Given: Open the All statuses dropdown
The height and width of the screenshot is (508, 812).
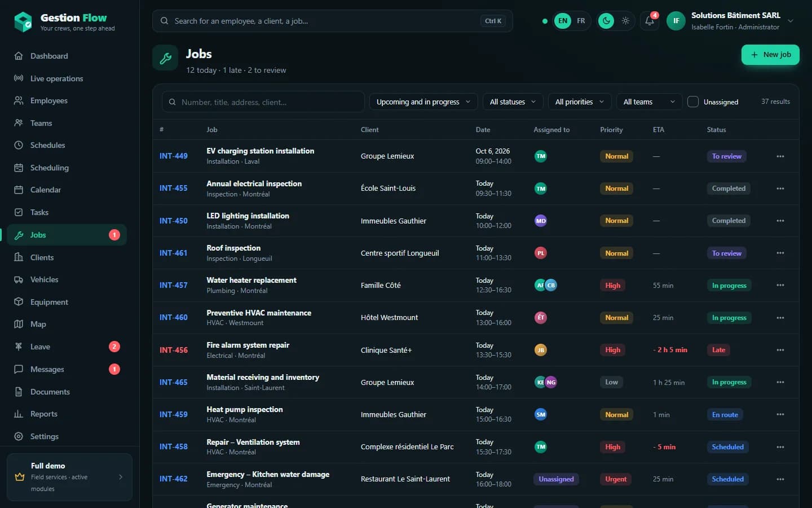Looking at the screenshot, I should point(513,102).
